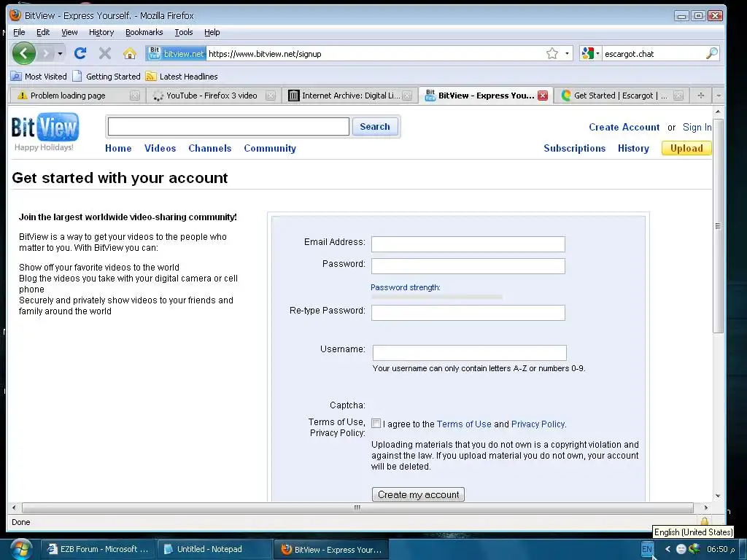Click the vertical scrollbar down arrow
This screenshot has height=560, width=747.
[718, 496]
